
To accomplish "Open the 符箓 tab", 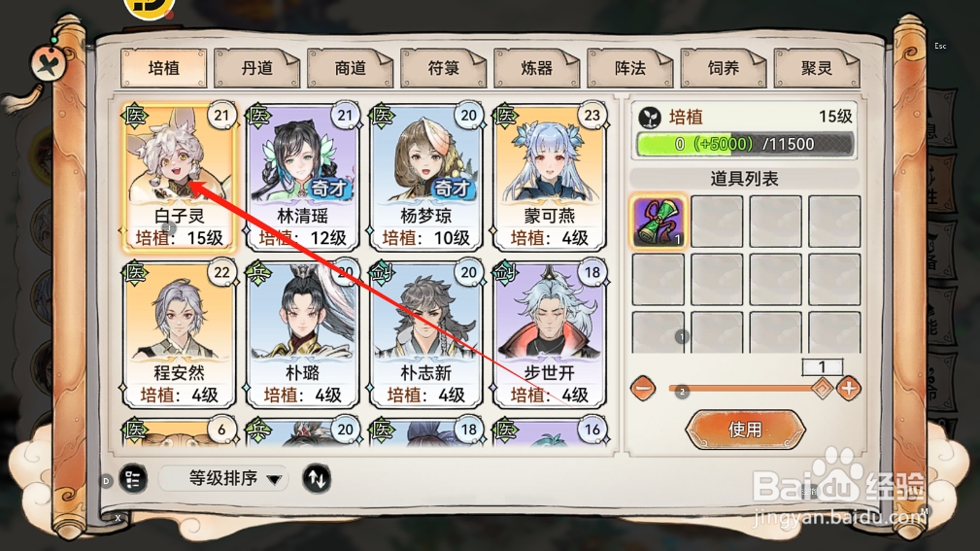I will [x=444, y=68].
